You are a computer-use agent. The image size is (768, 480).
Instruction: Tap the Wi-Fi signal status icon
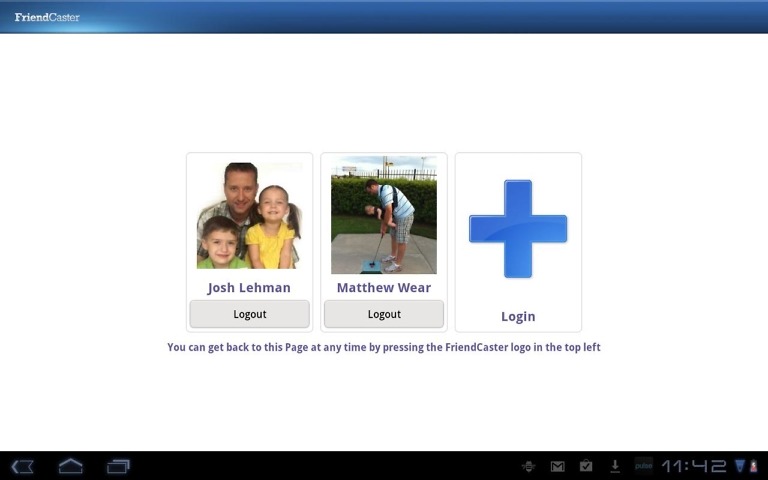tap(740, 466)
